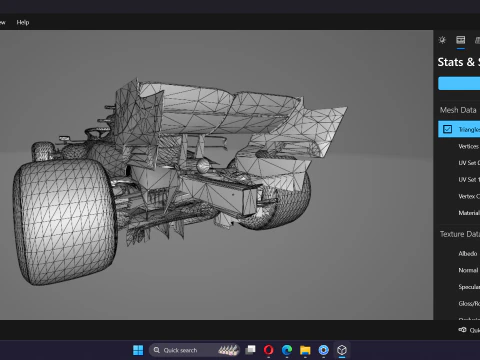Click the Texture Data section heading
480x360 pixels.
(x=460, y=234)
